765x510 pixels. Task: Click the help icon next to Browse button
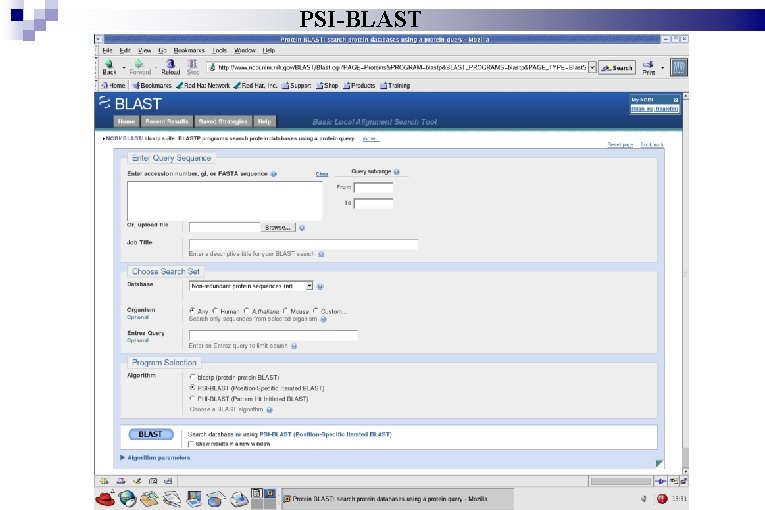coord(302,227)
